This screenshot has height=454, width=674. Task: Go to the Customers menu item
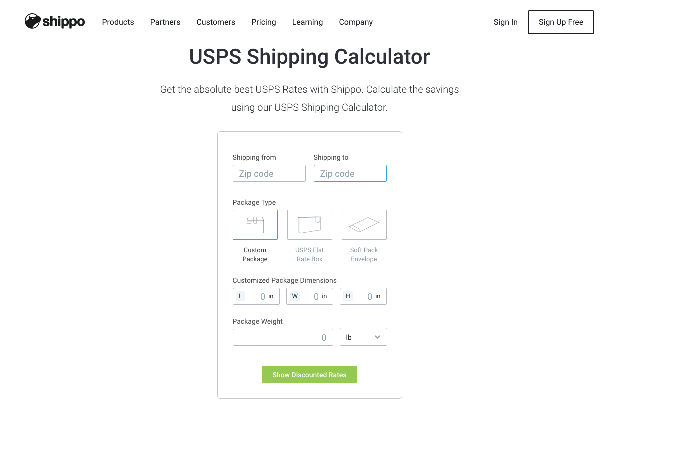point(216,22)
